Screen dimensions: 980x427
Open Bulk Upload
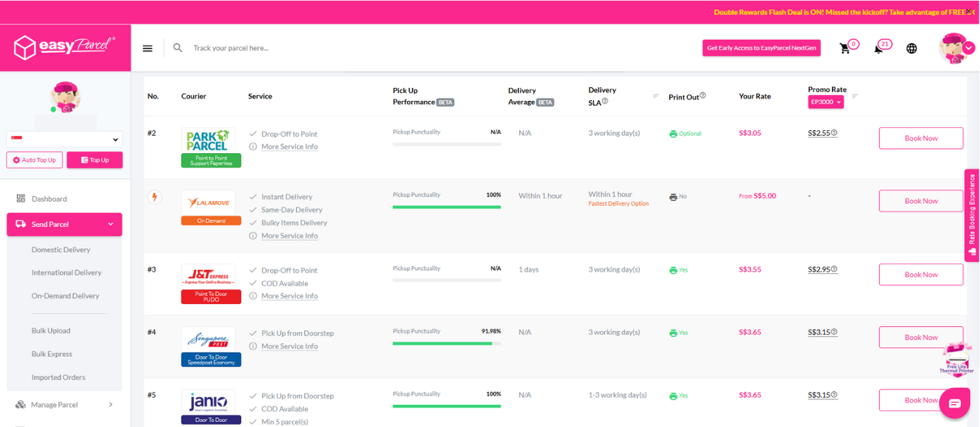[x=51, y=331]
